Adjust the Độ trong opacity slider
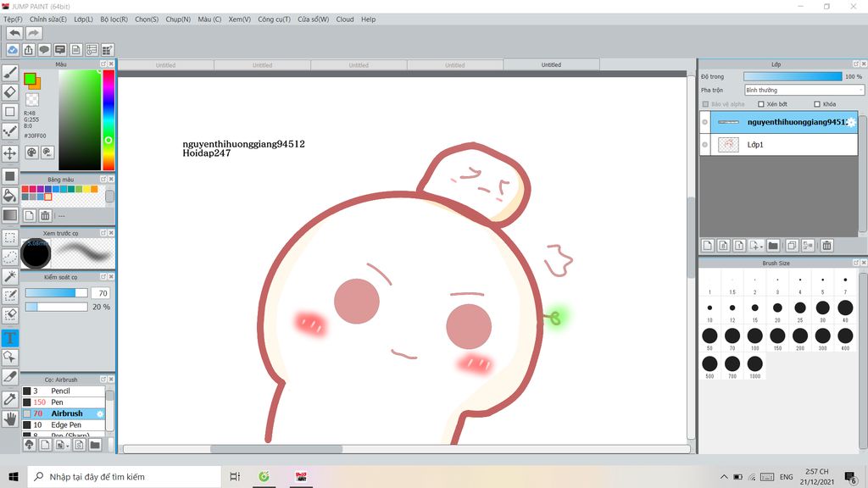The width and height of the screenshot is (868, 488). [793, 77]
